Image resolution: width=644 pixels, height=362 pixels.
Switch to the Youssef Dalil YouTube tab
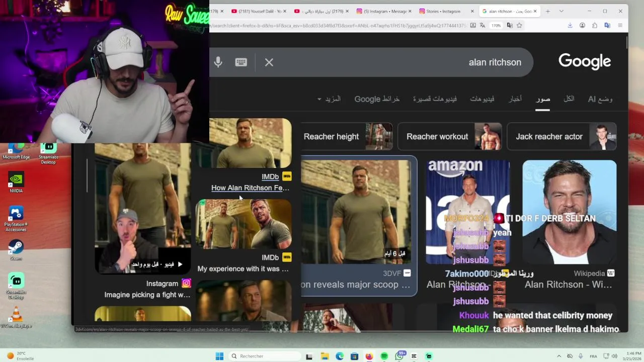point(260,11)
